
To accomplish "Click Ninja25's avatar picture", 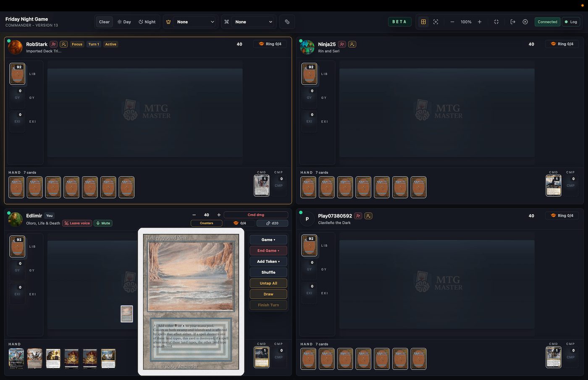I will [307, 47].
